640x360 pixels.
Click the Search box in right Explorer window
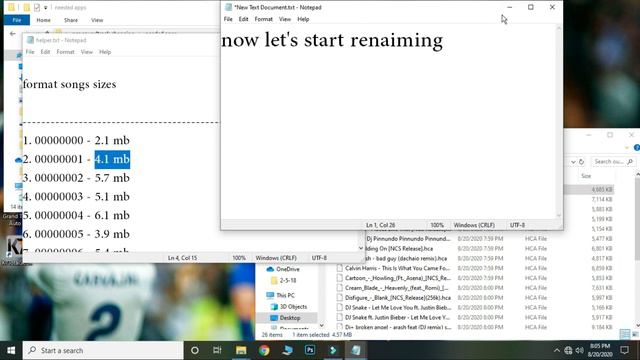tap(613, 162)
